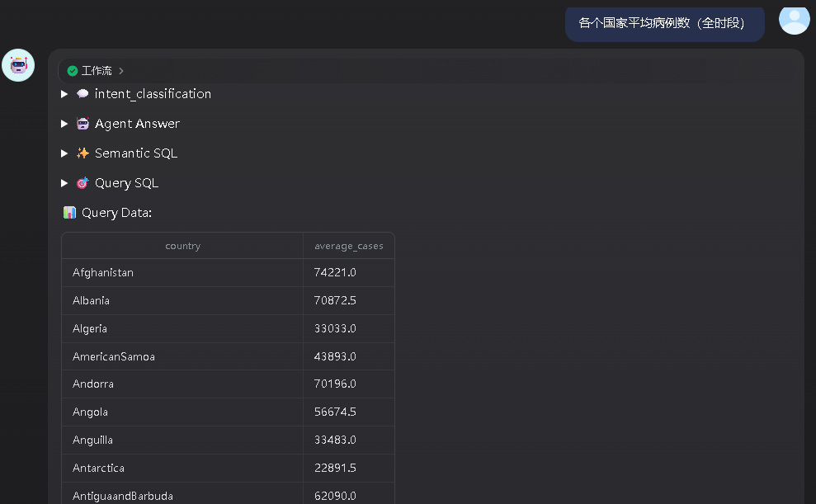Image resolution: width=816 pixels, height=504 pixels.
Task: Select the Anguilla cell
Action: [x=182, y=440]
